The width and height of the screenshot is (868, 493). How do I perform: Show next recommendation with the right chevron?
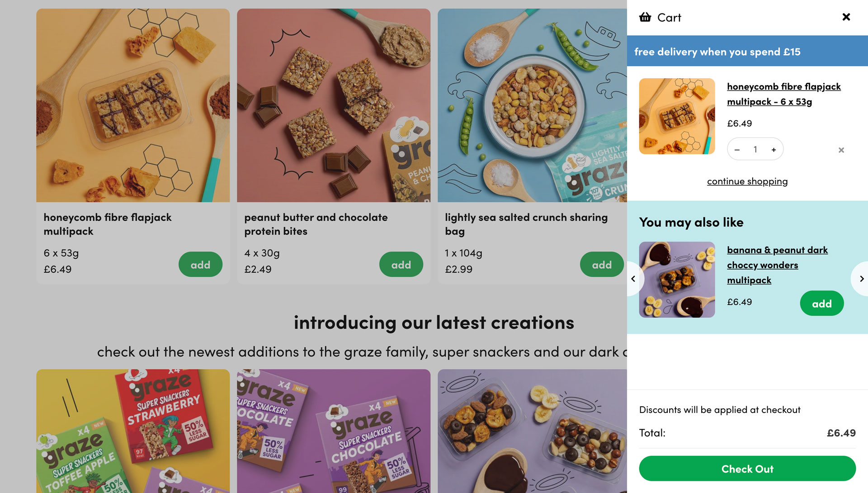[861, 279]
